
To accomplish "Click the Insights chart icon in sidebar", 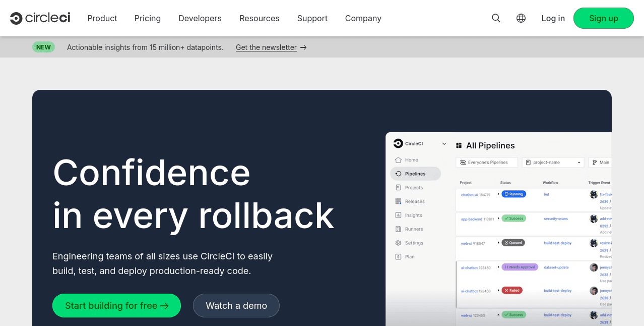I will pyautogui.click(x=398, y=215).
